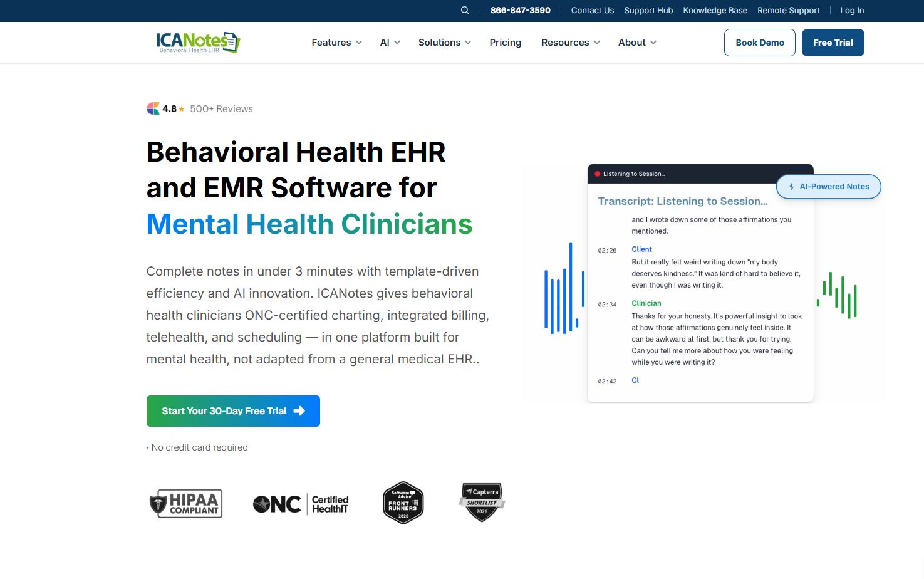Start Your 30-Day Free Trial
Image resolution: width=924 pixels, height=579 pixels.
[x=233, y=411]
